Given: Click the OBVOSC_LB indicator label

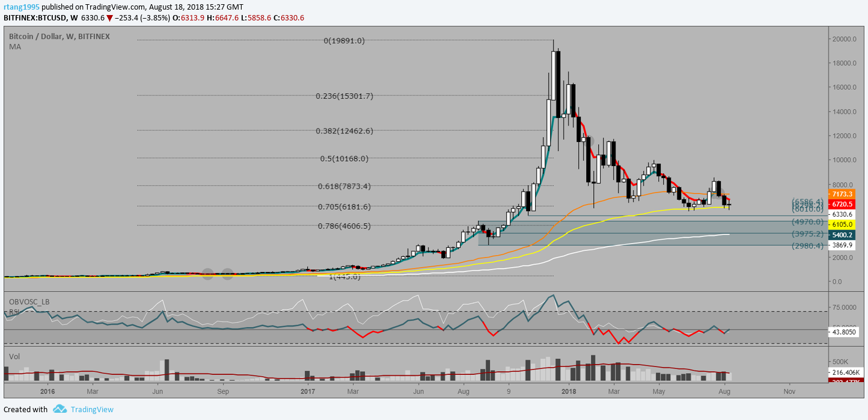Looking at the screenshot, I should click(28, 302).
